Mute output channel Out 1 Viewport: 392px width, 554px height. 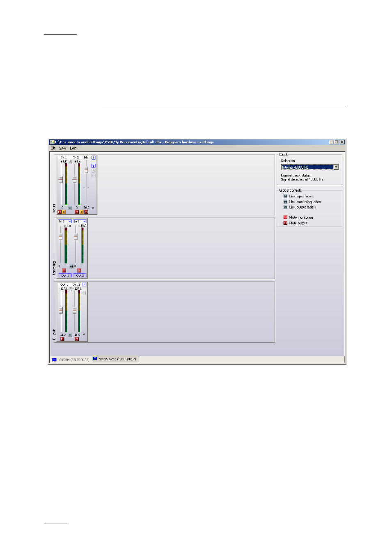(x=62, y=339)
